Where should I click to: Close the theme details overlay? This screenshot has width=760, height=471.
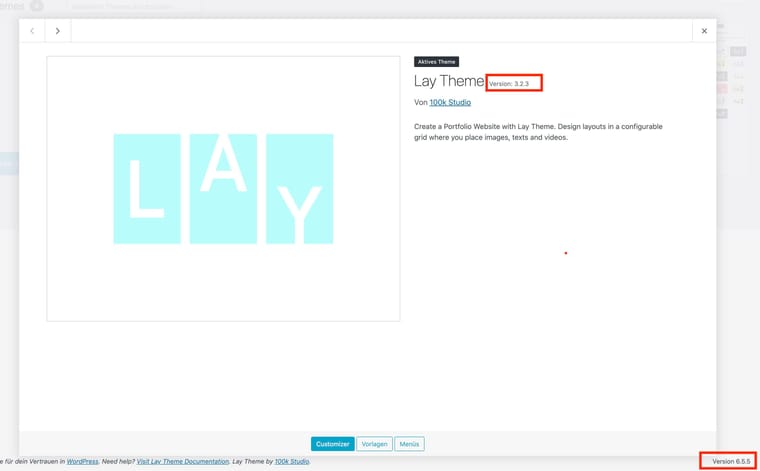(704, 31)
